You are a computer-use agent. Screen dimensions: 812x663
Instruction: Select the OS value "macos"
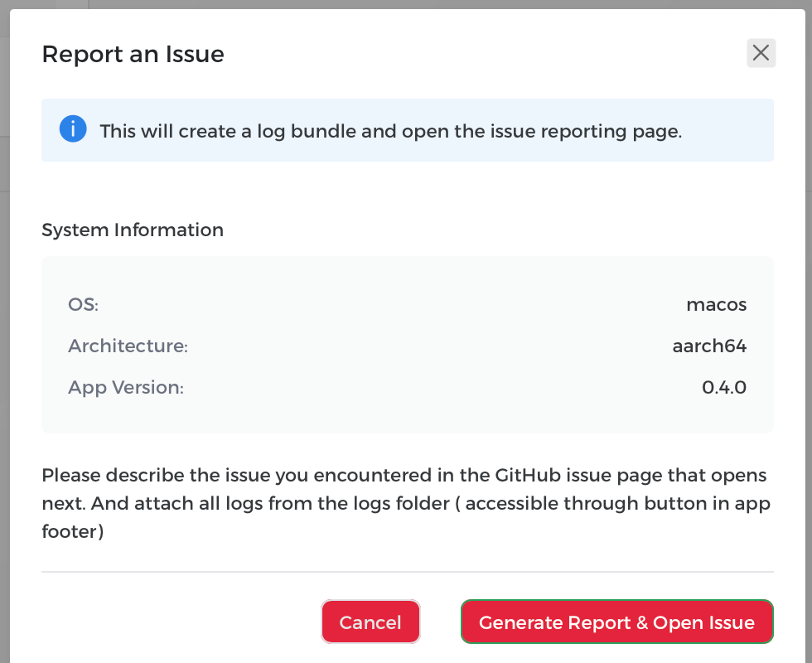click(x=716, y=304)
